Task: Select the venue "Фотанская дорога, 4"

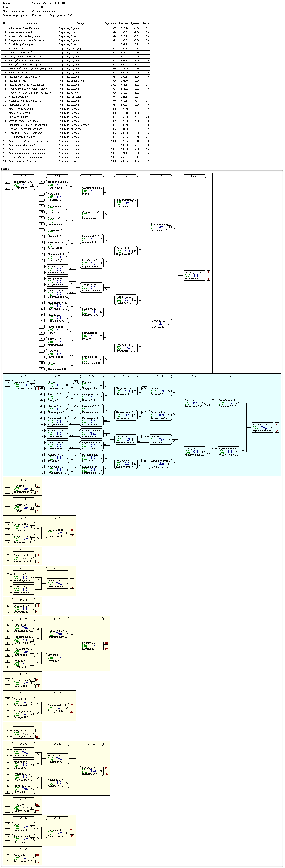Action: tap(44, 11)
